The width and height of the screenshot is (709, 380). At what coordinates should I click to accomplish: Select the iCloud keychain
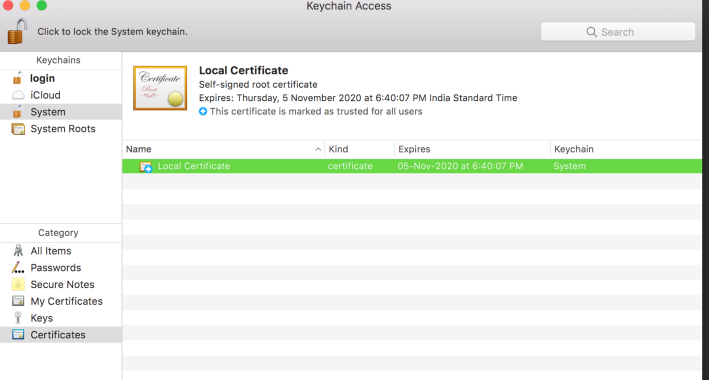(x=61, y=95)
